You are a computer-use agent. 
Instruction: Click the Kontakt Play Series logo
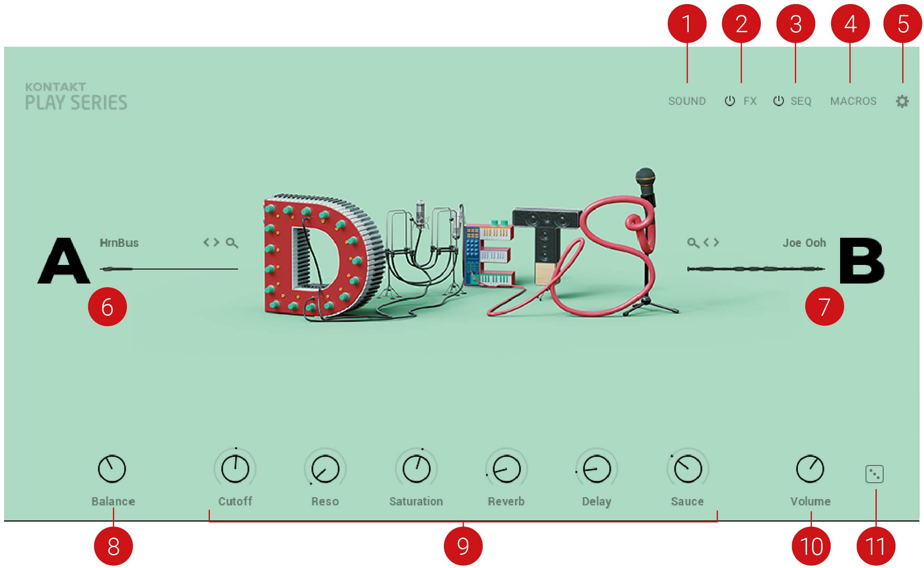[x=76, y=97]
